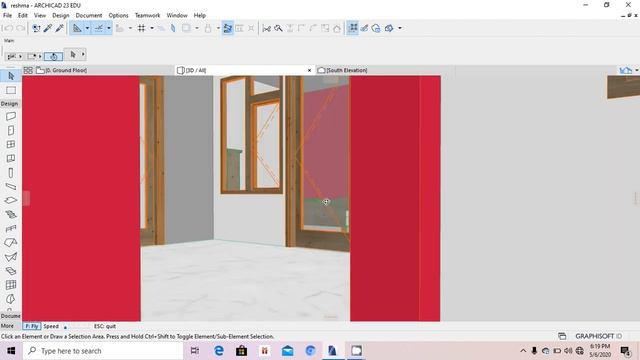
Task: Click the F: Fly mode button
Action: pos(32,326)
